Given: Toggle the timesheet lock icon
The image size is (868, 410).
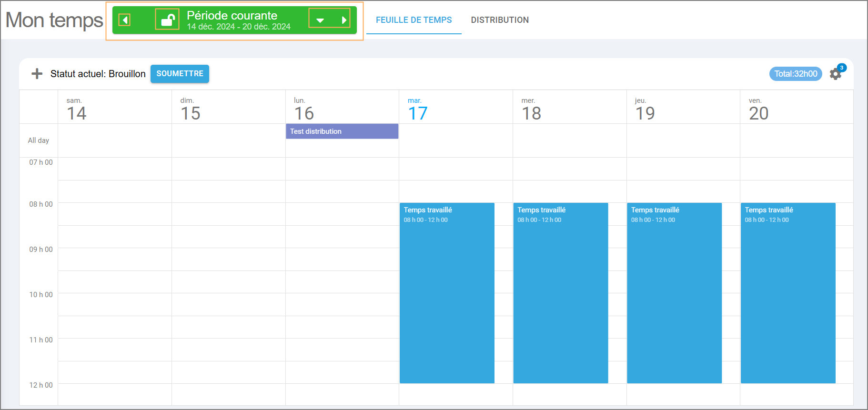Looking at the screenshot, I should tap(167, 20).
